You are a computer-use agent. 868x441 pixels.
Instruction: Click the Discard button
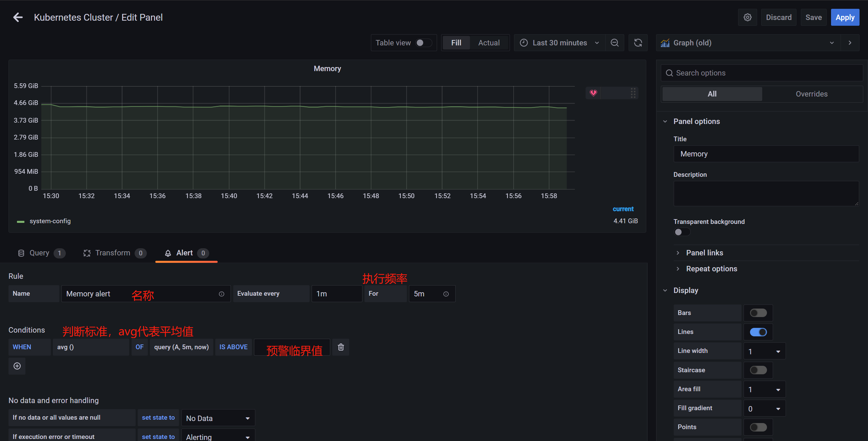pos(778,17)
